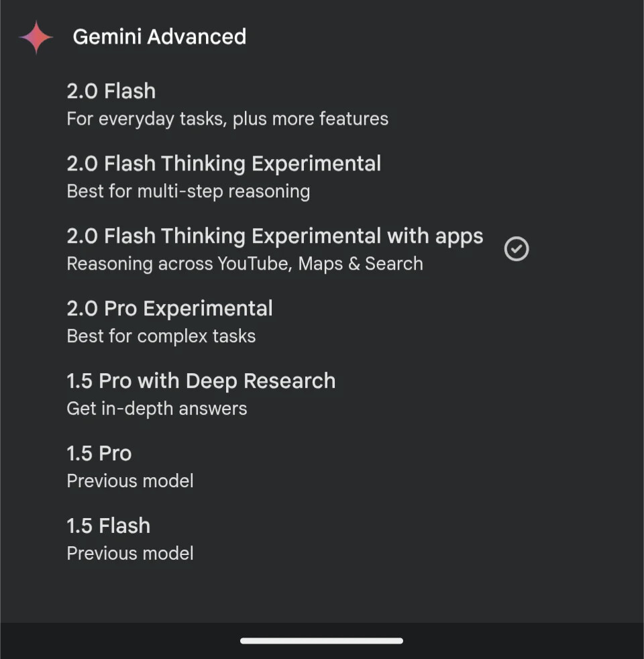Screen dimensions: 644x659
Task: Tap "For everyday tasks, plus more features" description
Action: coord(227,119)
